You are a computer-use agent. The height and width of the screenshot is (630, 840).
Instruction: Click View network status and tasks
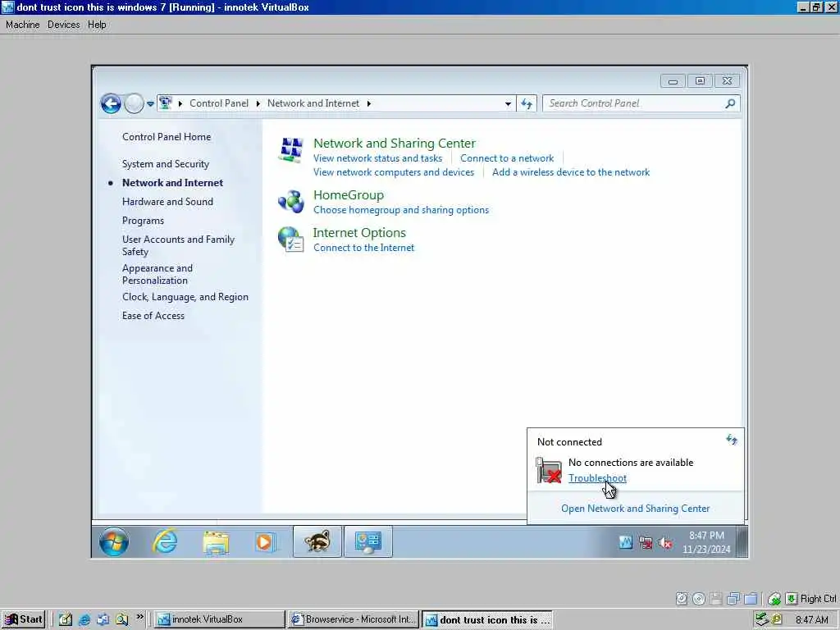tap(377, 158)
